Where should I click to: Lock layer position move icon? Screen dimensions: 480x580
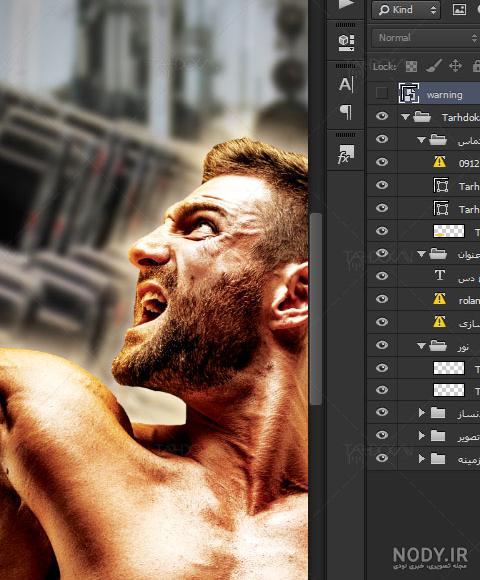coord(455,66)
